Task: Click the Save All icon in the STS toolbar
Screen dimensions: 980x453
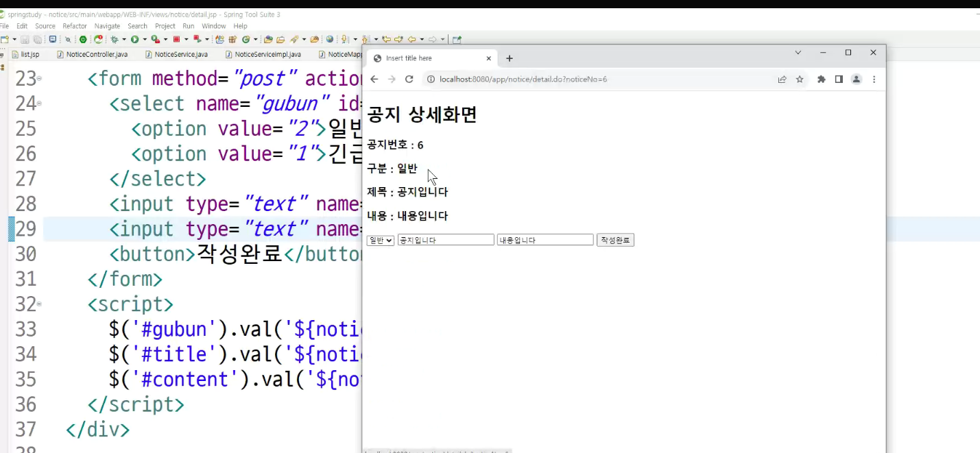Action: tap(38, 39)
